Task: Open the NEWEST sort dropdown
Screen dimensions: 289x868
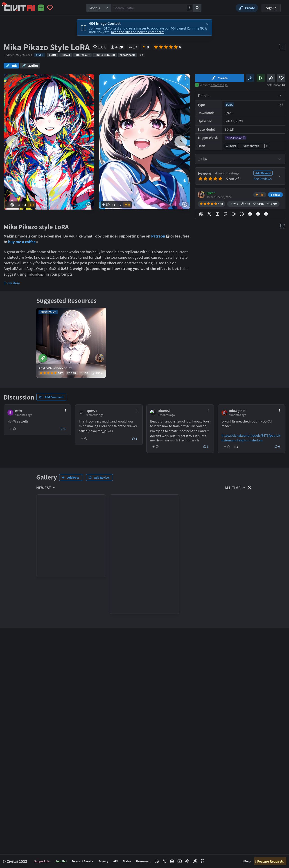Action: point(46,488)
